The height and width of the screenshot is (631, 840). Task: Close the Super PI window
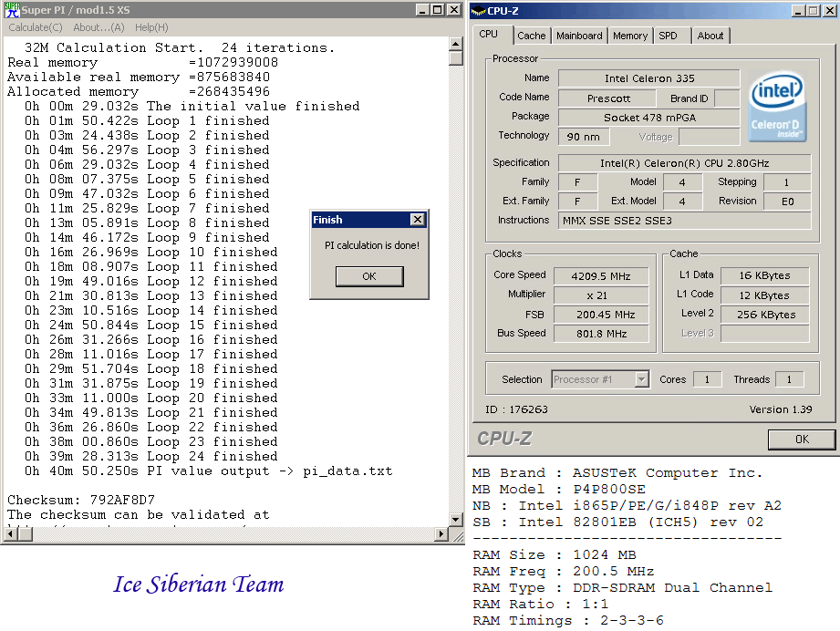454,10
